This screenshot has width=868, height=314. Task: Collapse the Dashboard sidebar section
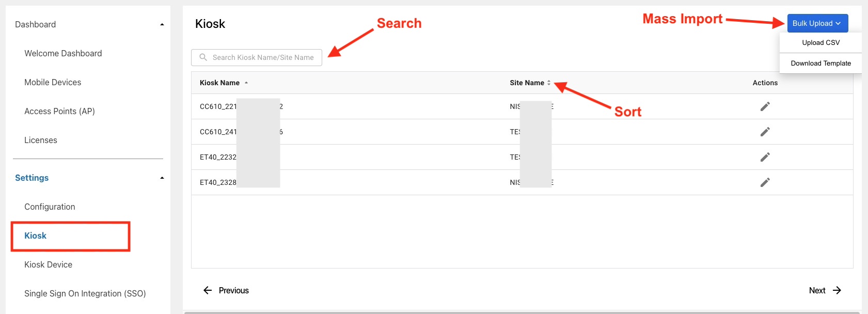(162, 24)
